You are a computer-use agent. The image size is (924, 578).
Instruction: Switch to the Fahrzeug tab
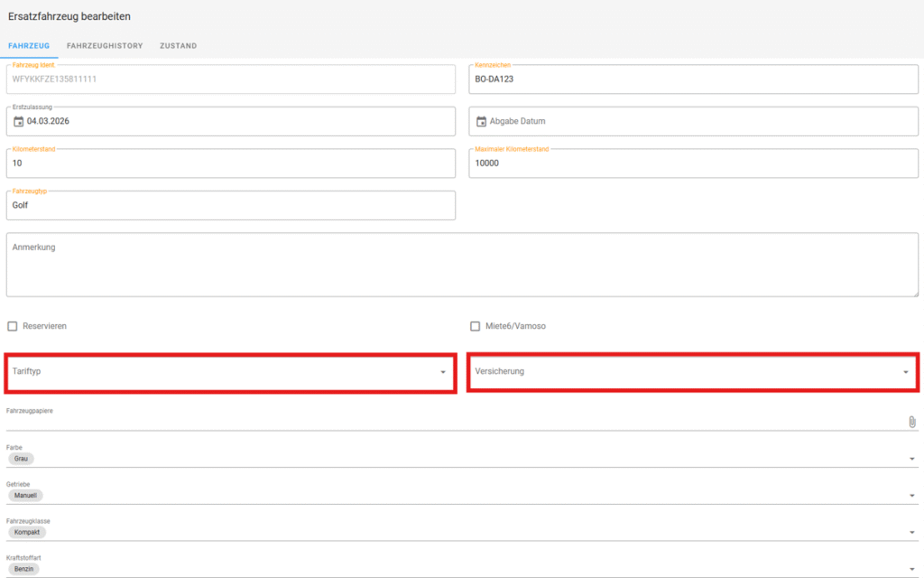pos(29,45)
